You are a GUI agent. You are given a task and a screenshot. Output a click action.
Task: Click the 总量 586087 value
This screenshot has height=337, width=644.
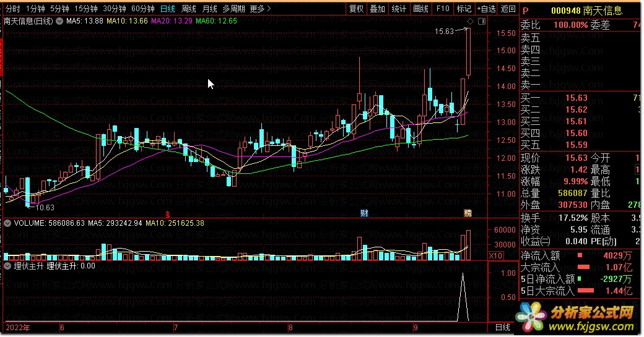pos(573,193)
